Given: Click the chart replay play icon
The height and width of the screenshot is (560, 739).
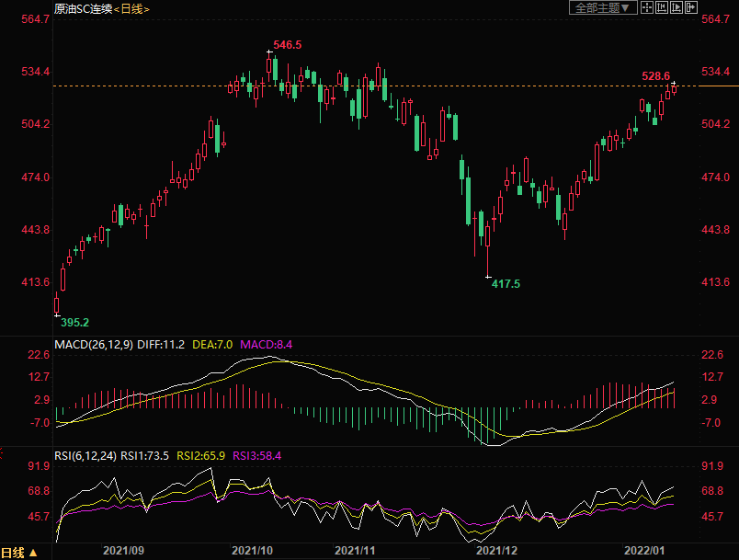Looking at the screenshot, I should 676,8.
